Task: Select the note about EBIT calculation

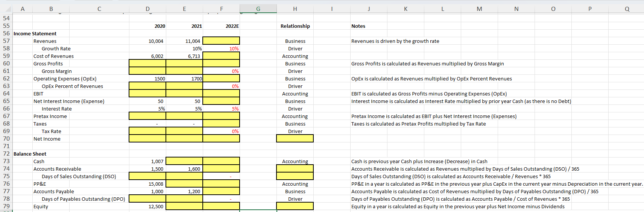Action: coord(429,94)
